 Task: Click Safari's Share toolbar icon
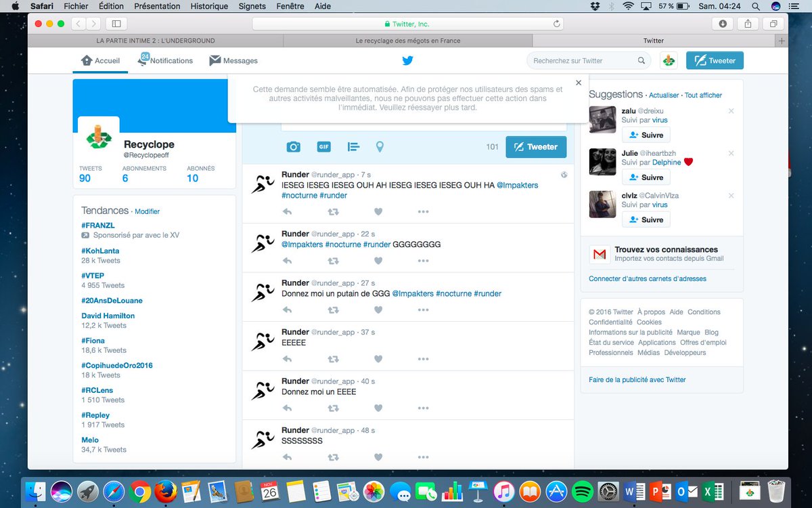pos(748,24)
